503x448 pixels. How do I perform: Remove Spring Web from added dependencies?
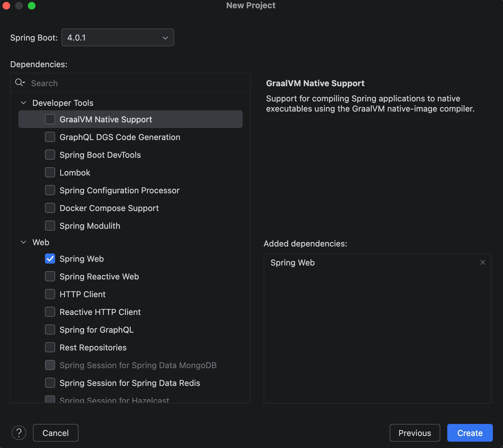482,262
